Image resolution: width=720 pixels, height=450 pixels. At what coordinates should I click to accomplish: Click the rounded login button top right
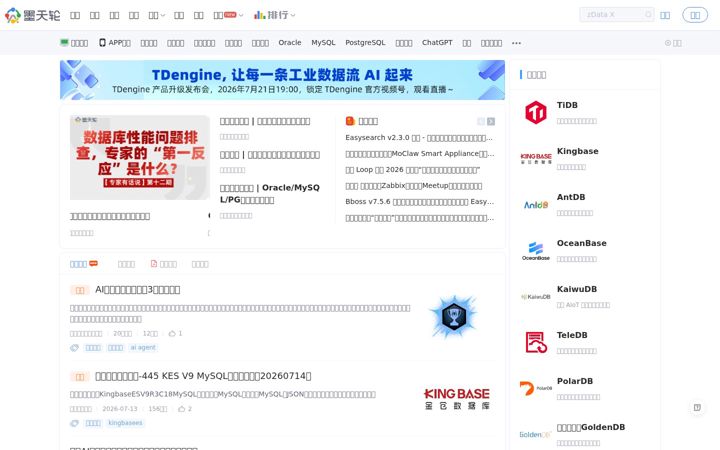(695, 15)
